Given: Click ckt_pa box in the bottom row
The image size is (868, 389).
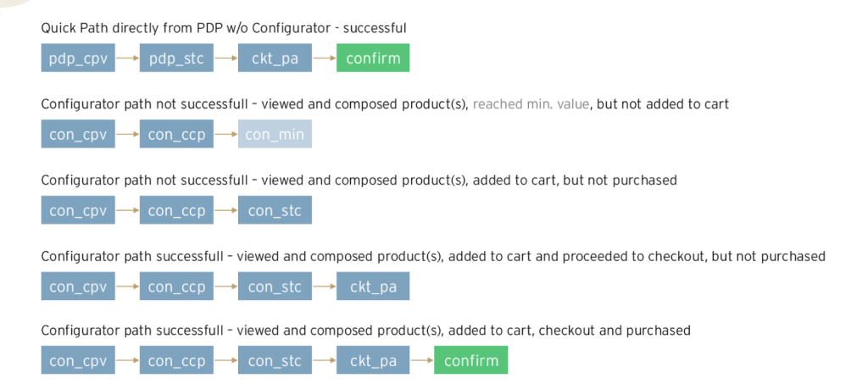Looking at the screenshot, I should 373,360.
